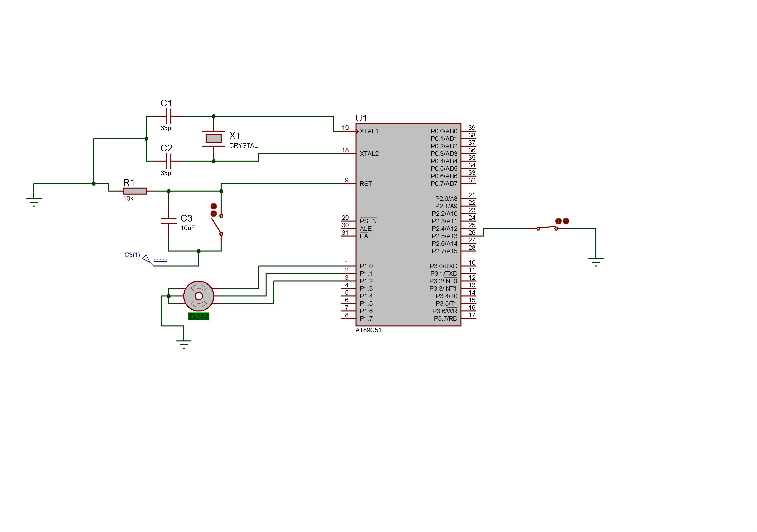Click the CRYSTAL value label
Image resolution: width=757 pixels, height=532 pixels.
pos(243,145)
